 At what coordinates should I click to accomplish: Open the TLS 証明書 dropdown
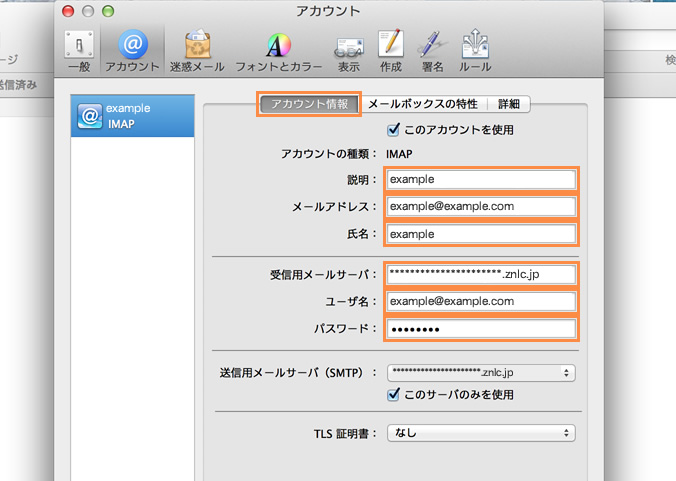pyautogui.click(x=481, y=433)
